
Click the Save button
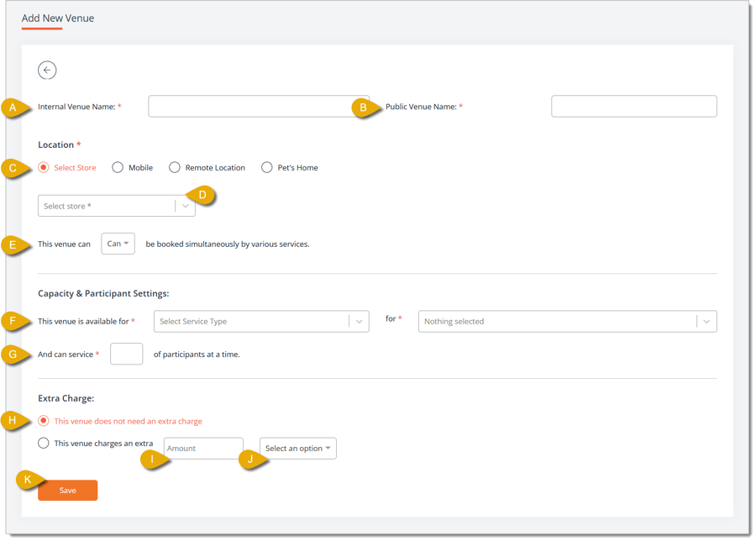click(68, 490)
